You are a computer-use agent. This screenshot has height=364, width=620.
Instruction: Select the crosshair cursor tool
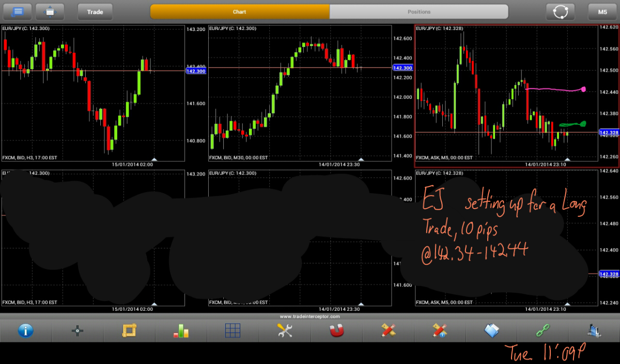pos(78,330)
